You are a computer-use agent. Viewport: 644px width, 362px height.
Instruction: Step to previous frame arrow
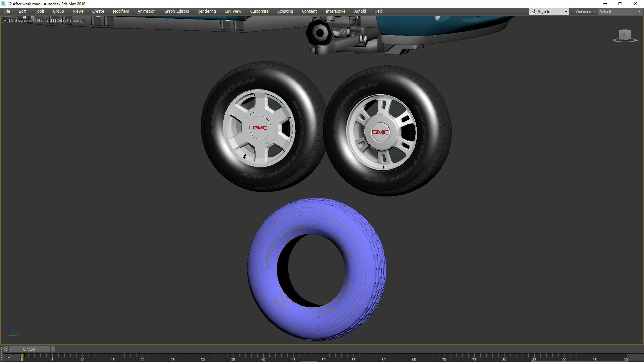pyautogui.click(x=5, y=349)
